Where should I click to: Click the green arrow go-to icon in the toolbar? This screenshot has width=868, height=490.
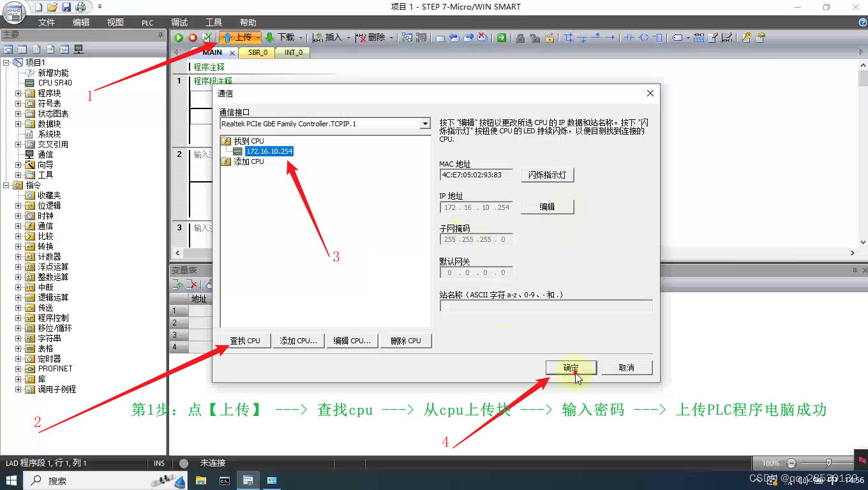pos(502,38)
